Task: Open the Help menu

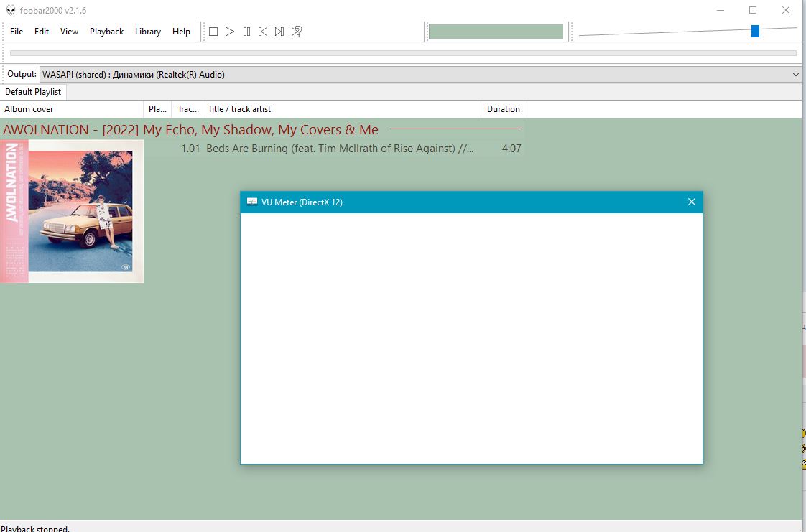Action: tap(181, 32)
